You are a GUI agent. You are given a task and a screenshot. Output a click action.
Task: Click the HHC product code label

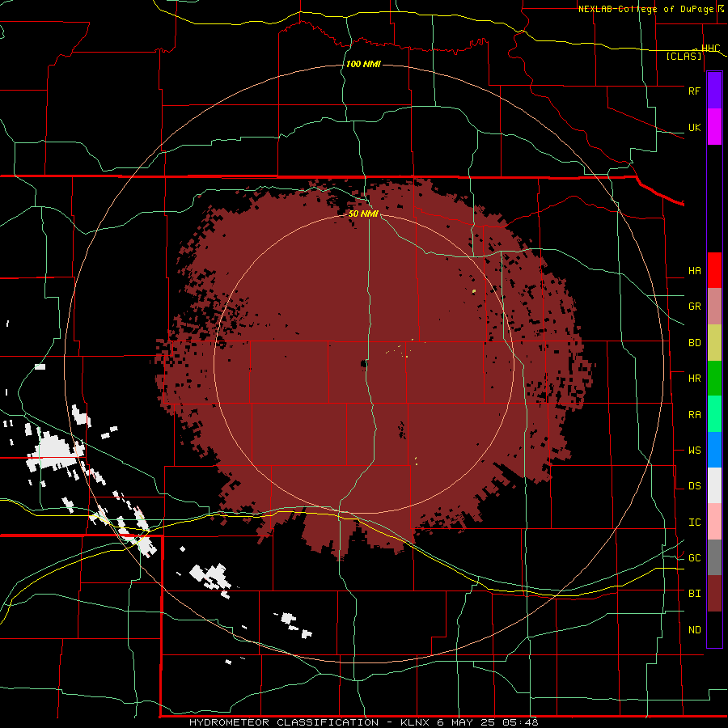pyautogui.click(x=710, y=49)
